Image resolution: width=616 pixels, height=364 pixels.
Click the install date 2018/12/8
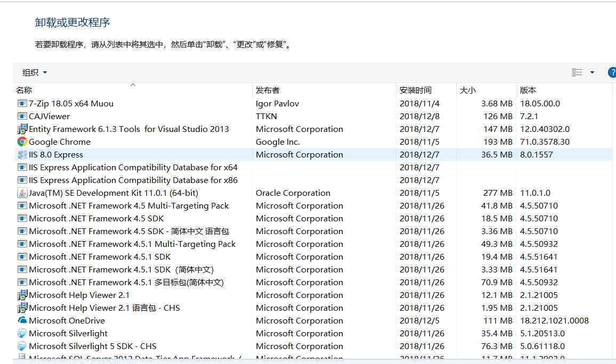[x=419, y=116]
